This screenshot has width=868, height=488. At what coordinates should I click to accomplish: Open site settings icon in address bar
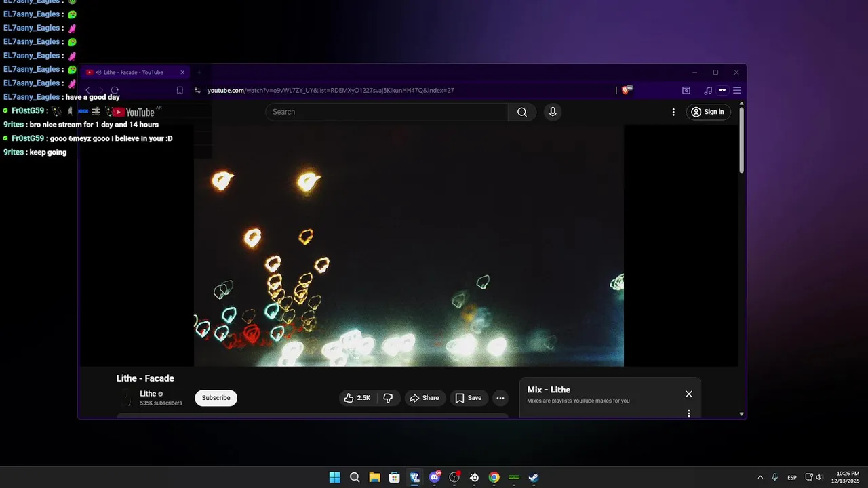pos(197,90)
